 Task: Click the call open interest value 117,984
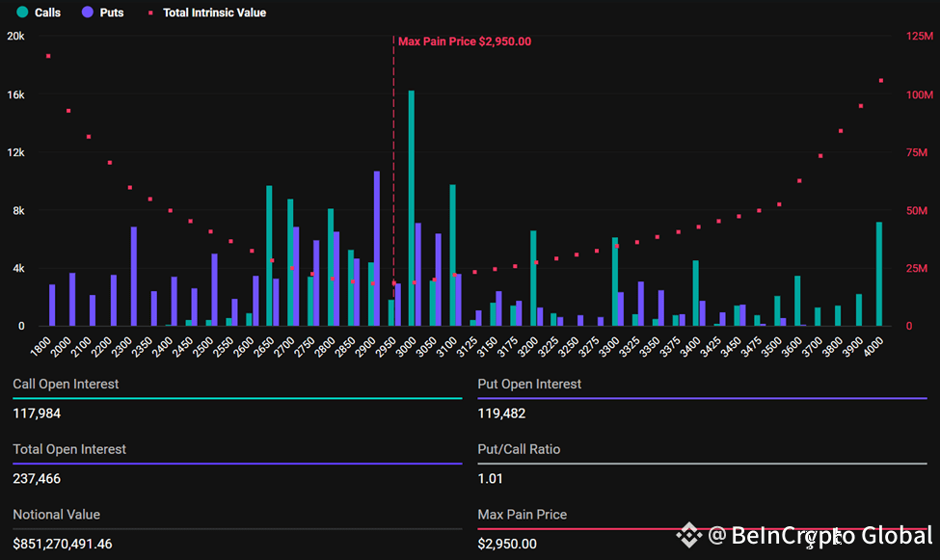point(37,413)
